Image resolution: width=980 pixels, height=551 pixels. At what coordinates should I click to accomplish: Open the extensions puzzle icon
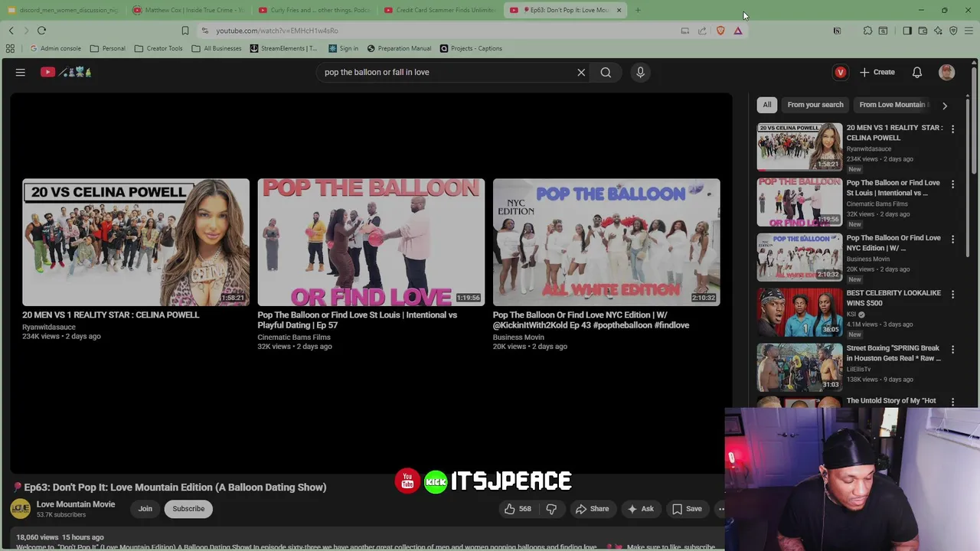pyautogui.click(x=867, y=31)
